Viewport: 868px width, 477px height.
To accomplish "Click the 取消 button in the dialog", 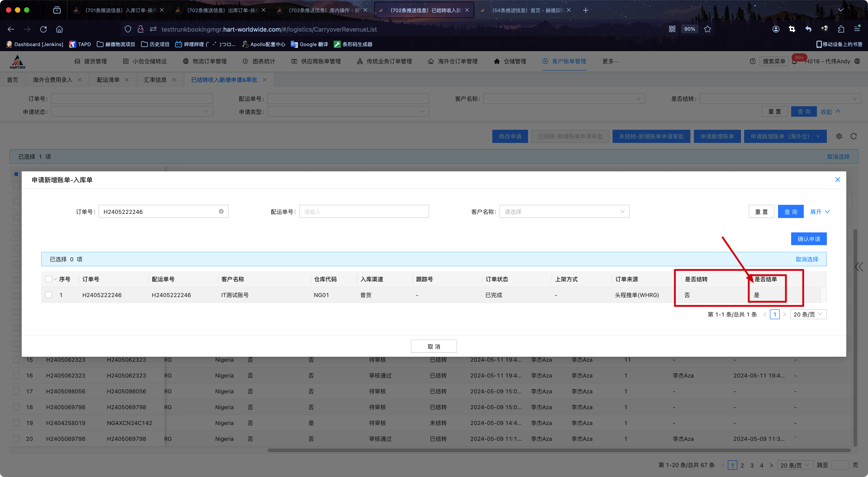I will [434, 346].
